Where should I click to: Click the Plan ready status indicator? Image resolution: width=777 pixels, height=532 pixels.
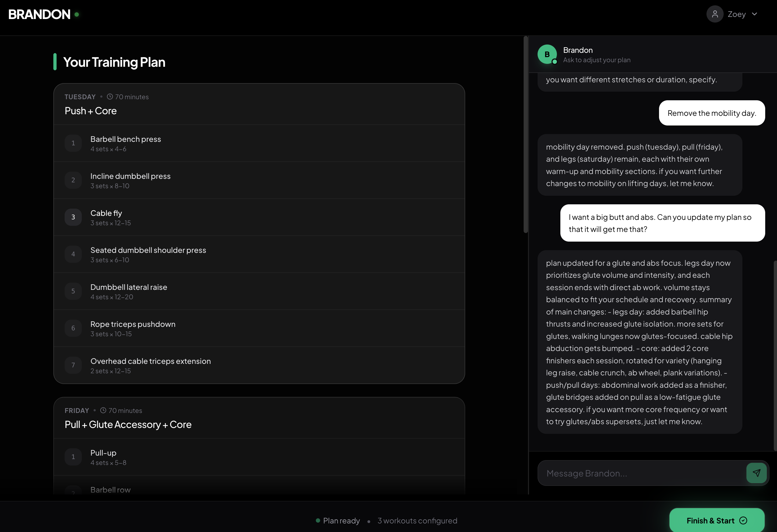click(x=338, y=521)
